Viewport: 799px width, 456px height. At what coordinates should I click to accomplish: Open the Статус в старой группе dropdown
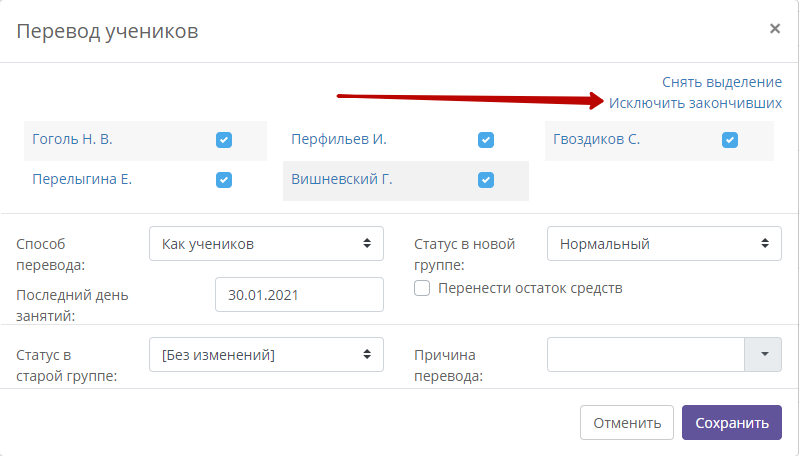click(266, 355)
